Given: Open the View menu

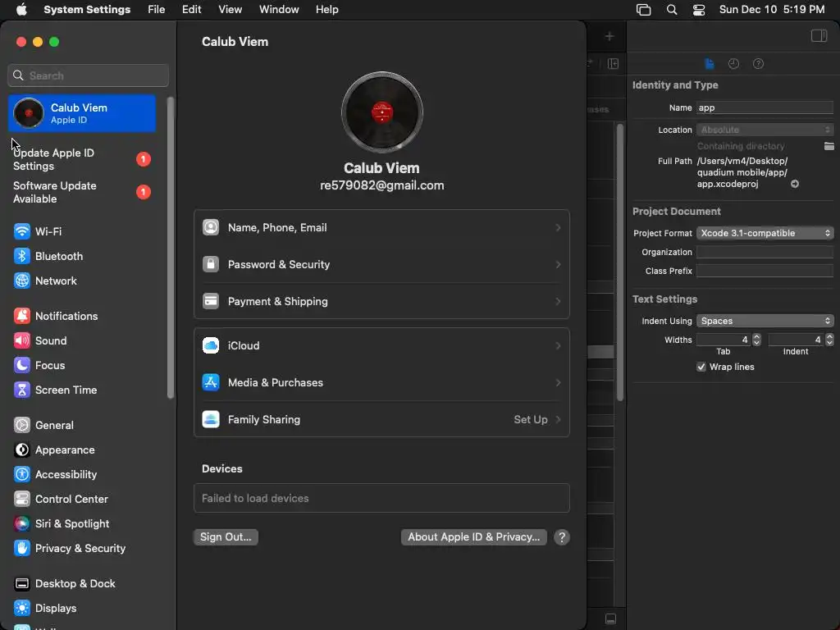Looking at the screenshot, I should [x=231, y=10].
